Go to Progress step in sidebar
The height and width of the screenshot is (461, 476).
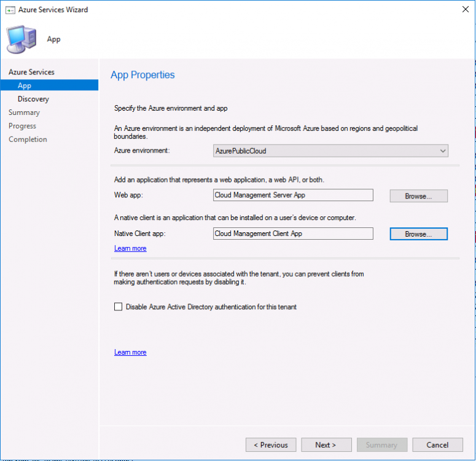pos(23,126)
